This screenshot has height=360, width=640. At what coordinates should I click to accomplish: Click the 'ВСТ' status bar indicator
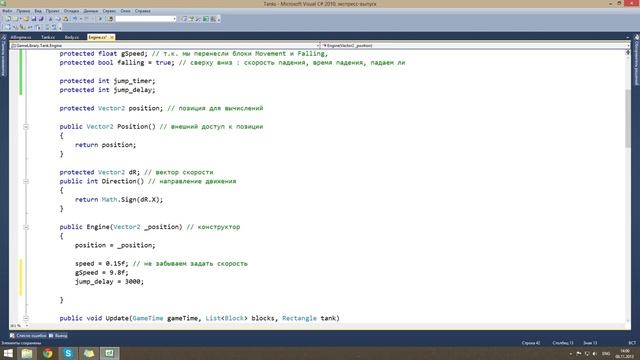pyautogui.click(x=632, y=343)
